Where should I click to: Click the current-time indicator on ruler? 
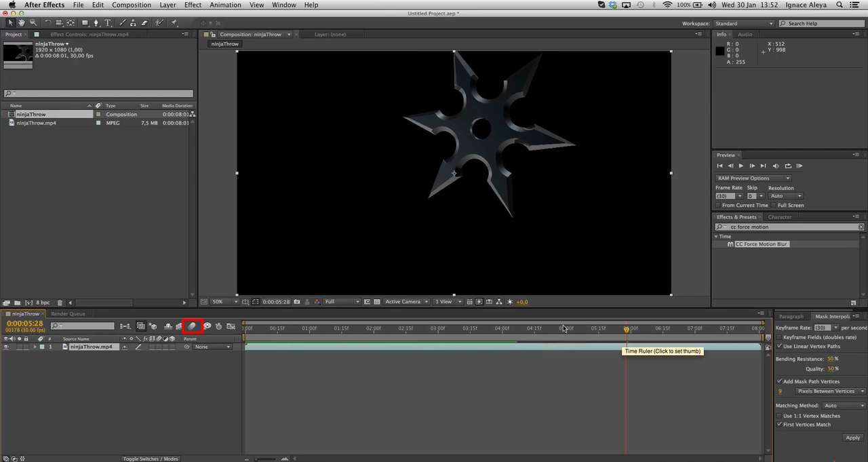627,329
